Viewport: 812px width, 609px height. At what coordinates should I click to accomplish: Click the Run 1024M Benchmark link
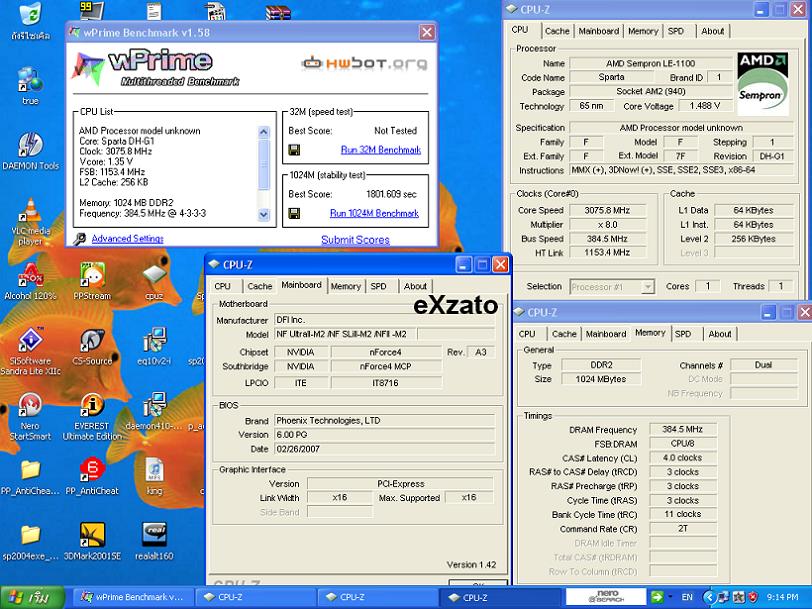tap(374, 213)
